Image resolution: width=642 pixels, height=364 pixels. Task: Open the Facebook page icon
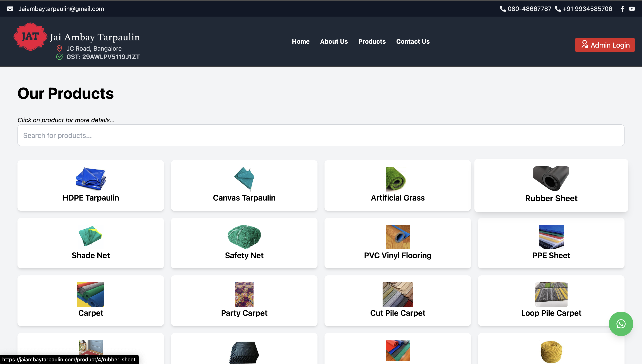tap(622, 9)
